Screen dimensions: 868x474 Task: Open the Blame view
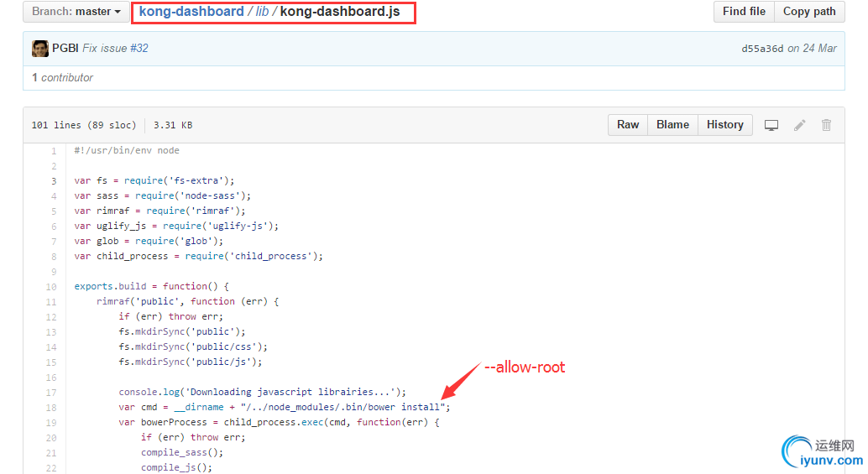coord(672,125)
